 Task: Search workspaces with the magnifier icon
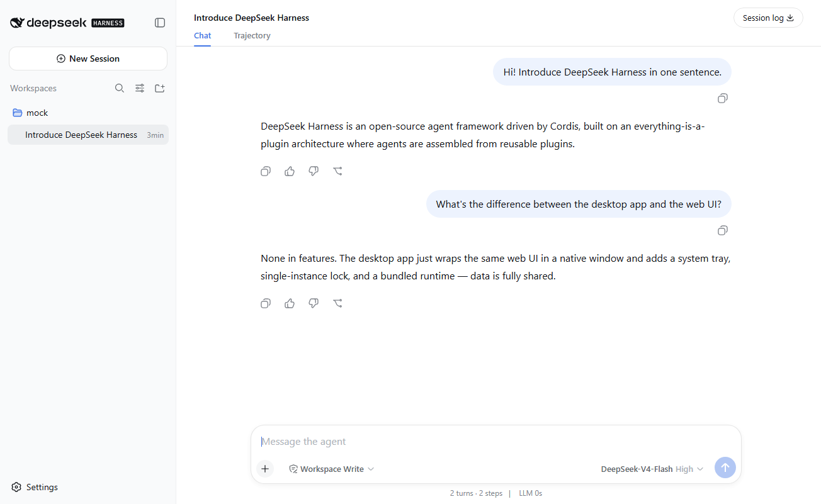(x=120, y=88)
